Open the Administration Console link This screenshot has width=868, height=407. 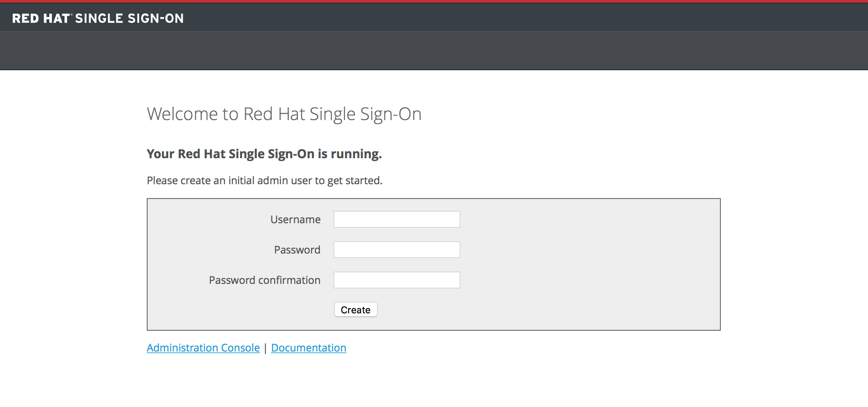tap(203, 348)
